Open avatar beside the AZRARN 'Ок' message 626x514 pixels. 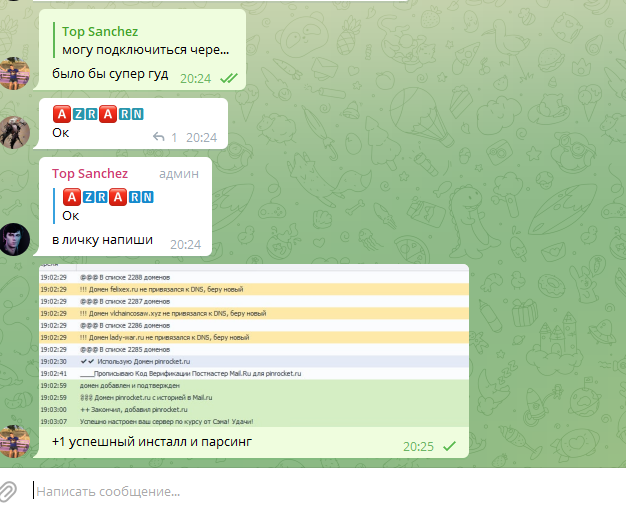pyautogui.click(x=15, y=133)
